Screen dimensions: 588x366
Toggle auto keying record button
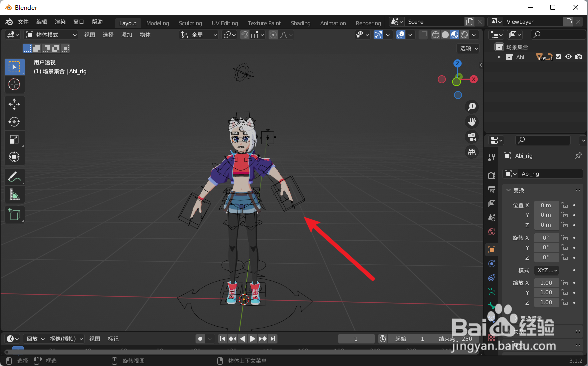point(200,339)
